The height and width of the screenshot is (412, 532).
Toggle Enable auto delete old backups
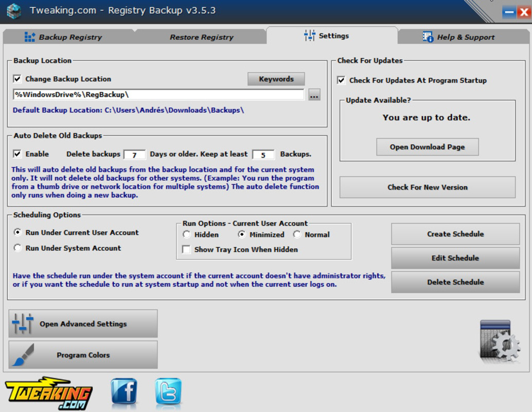pos(17,154)
